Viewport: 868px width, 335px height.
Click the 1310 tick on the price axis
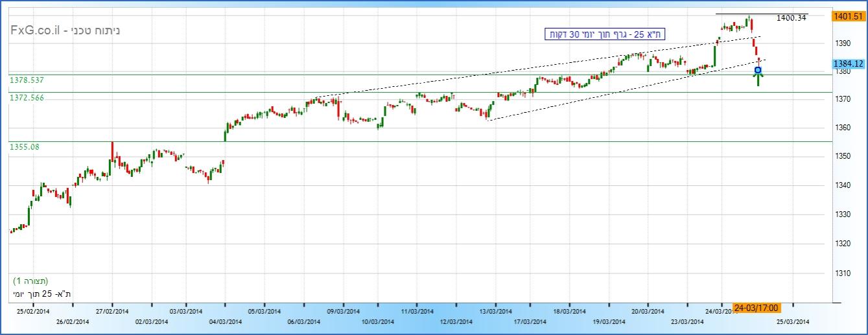point(841,273)
